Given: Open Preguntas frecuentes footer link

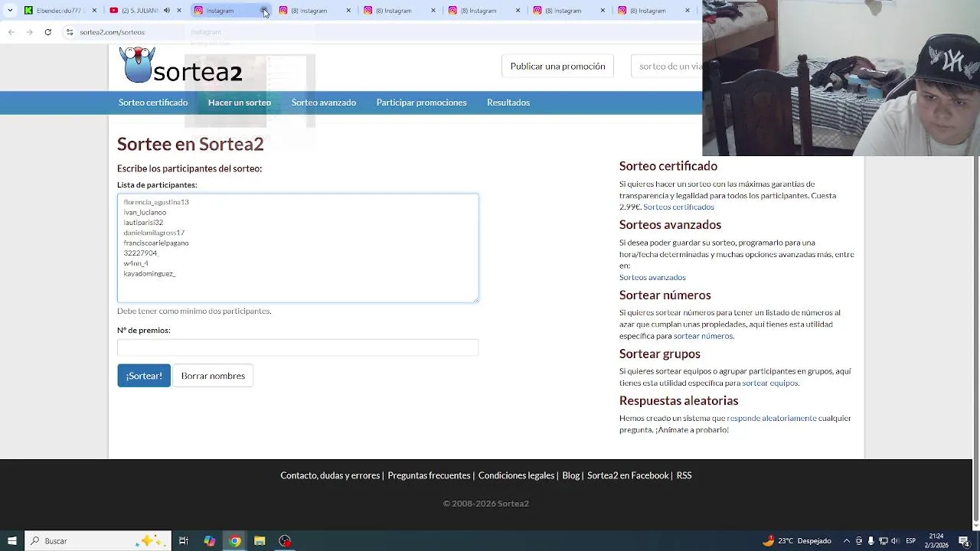Looking at the screenshot, I should tap(429, 476).
